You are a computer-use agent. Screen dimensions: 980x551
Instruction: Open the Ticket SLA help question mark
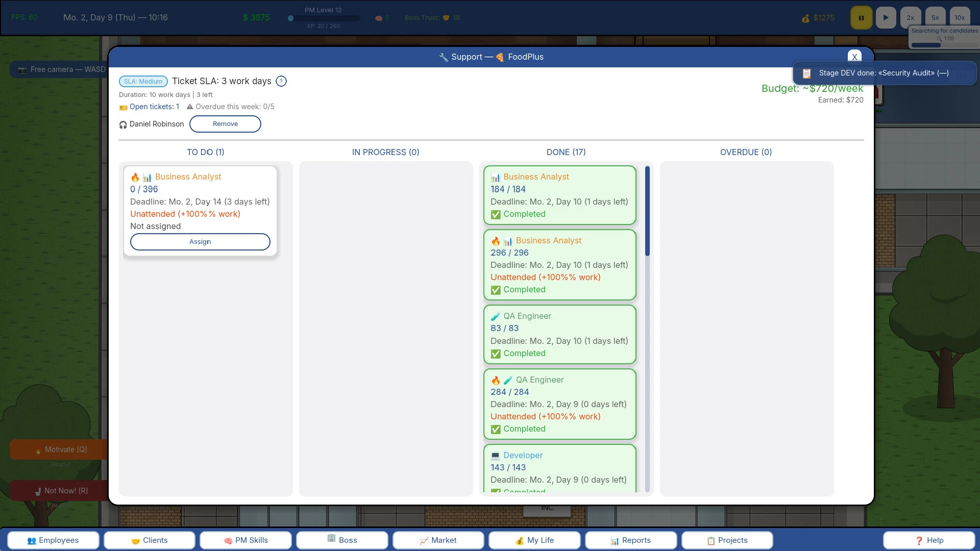(x=281, y=81)
